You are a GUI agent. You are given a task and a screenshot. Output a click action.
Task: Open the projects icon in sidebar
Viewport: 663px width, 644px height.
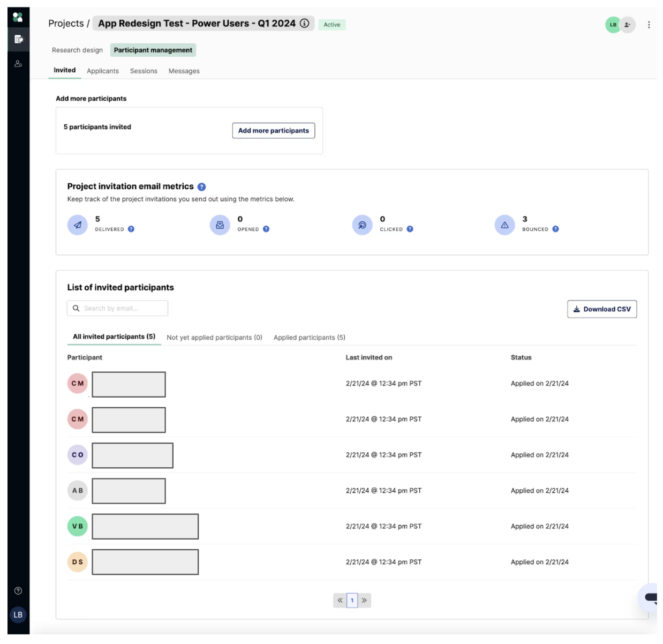[18, 39]
